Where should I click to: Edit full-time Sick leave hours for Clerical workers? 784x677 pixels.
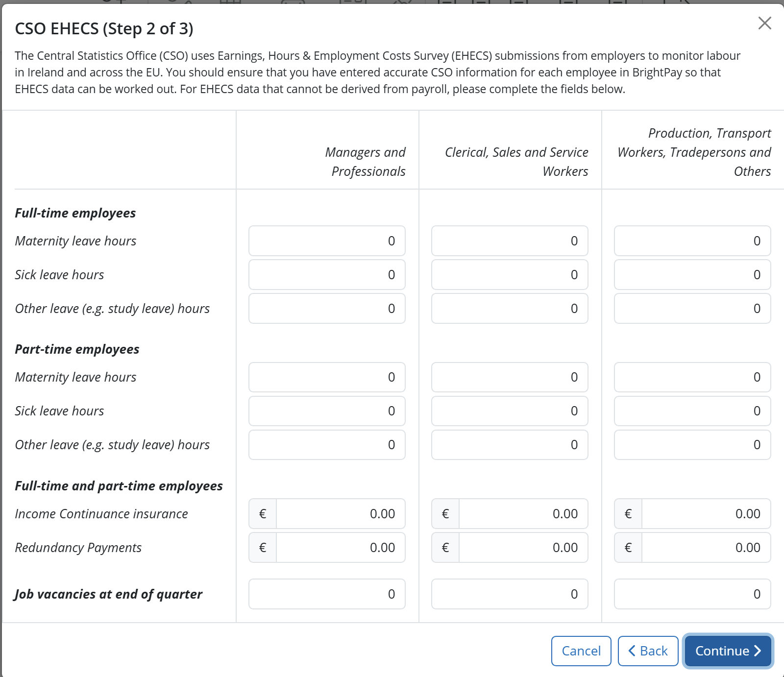point(510,274)
